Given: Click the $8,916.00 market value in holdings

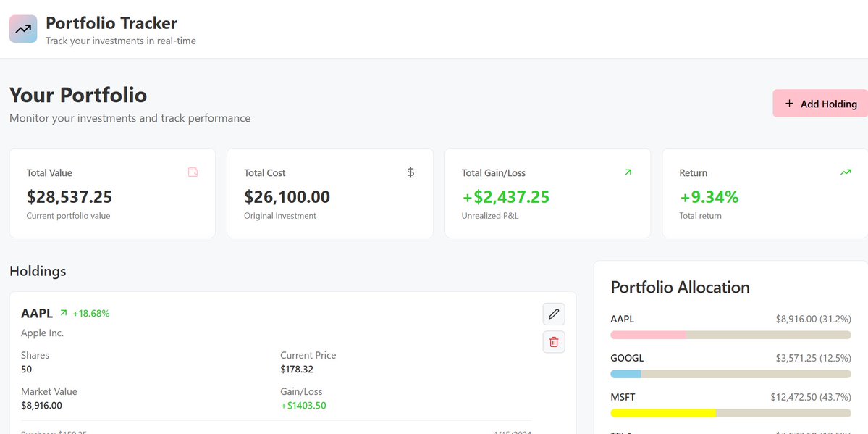Looking at the screenshot, I should (41, 405).
